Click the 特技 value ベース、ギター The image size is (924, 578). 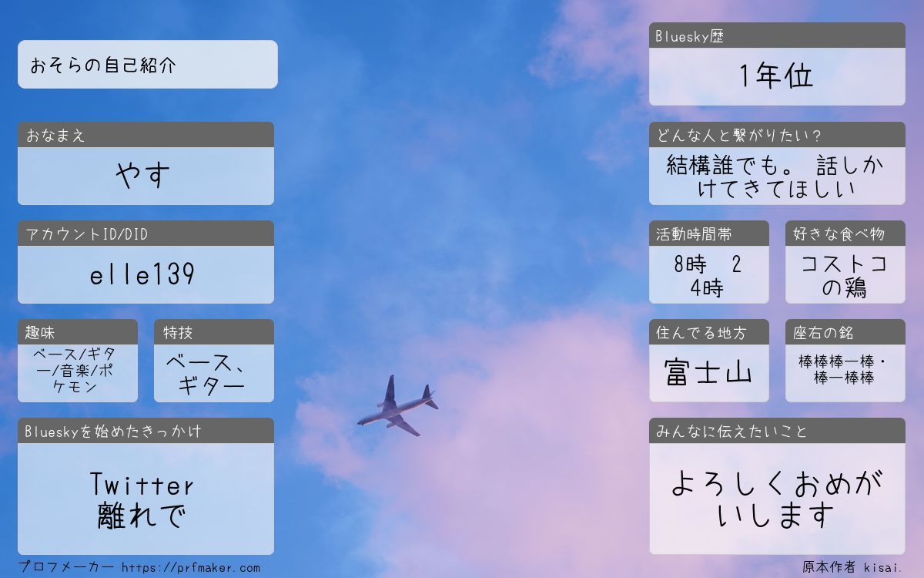point(213,373)
